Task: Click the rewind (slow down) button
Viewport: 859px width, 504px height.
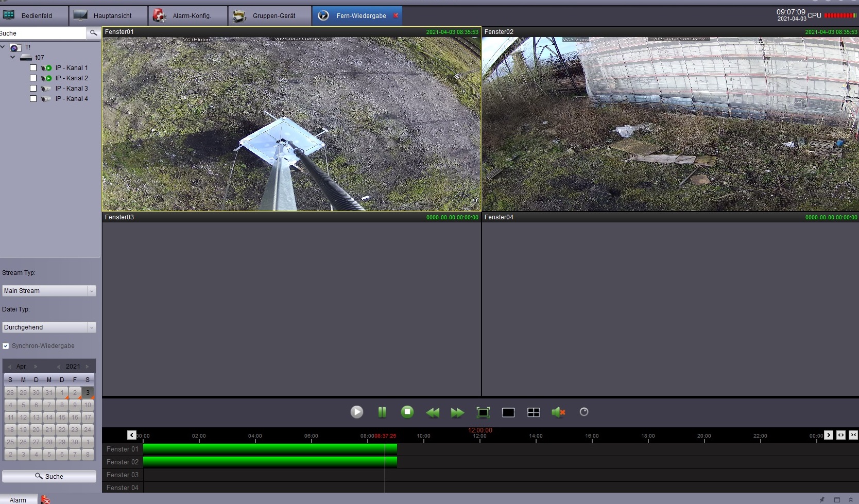Action: tap(433, 412)
